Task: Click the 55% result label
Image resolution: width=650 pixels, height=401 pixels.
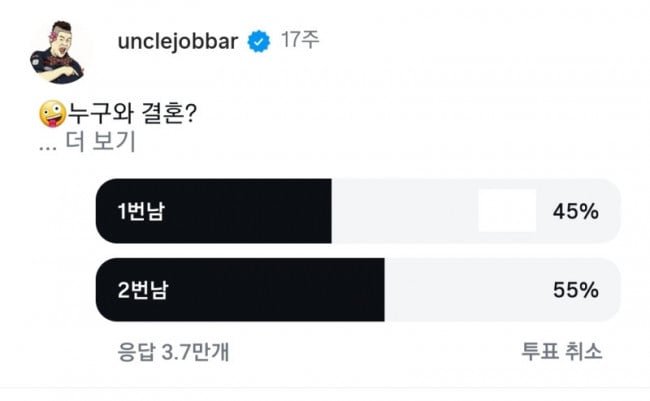Action: [x=575, y=290]
